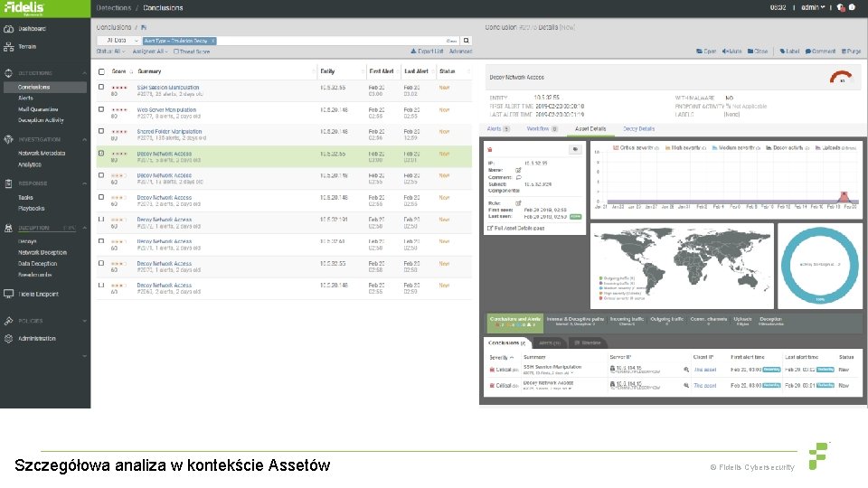Collapse the Deception sidebar section
The height and width of the screenshot is (488, 868).
84,228
